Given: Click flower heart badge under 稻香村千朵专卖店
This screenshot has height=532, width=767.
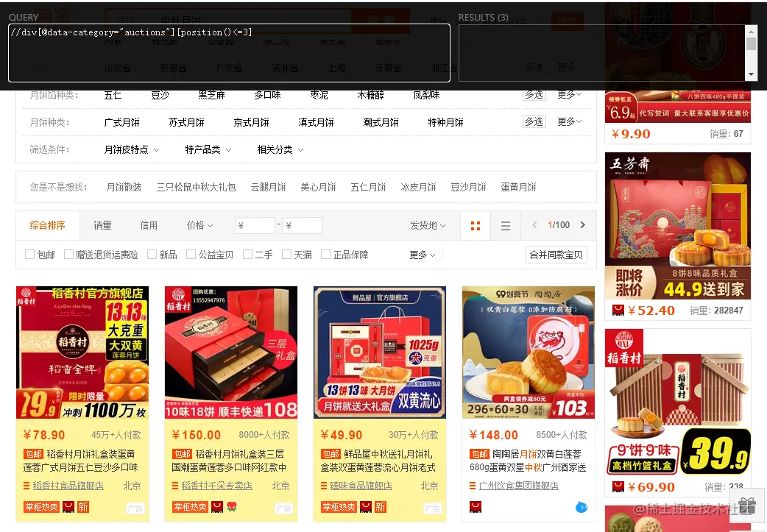Looking at the screenshot, I should [x=232, y=507].
